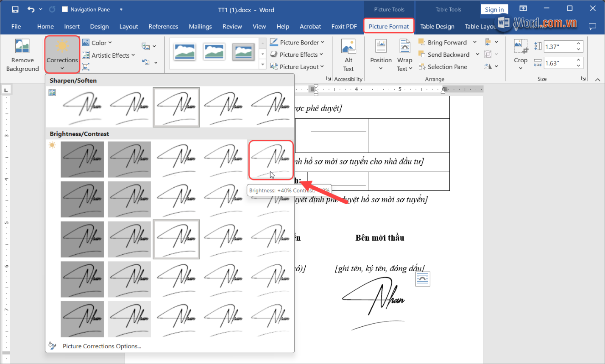Click the layout options icon beside signature
605x364 pixels.
pos(423,279)
